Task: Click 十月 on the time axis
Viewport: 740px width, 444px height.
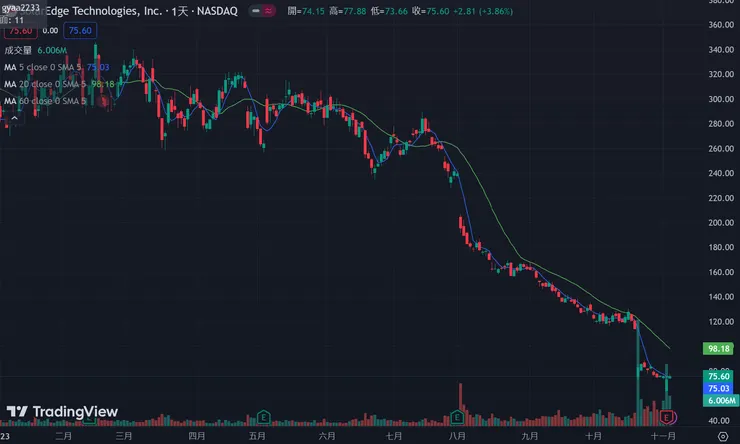Action: (593, 436)
